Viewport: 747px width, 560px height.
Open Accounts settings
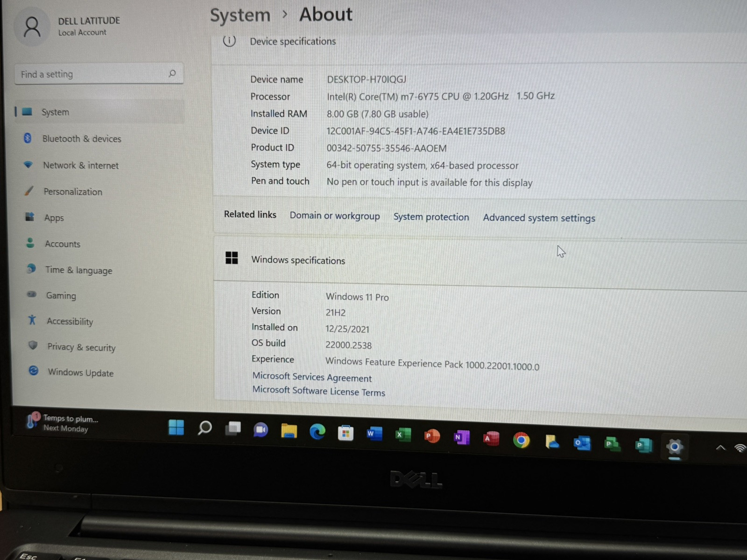click(x=63, y=244)
